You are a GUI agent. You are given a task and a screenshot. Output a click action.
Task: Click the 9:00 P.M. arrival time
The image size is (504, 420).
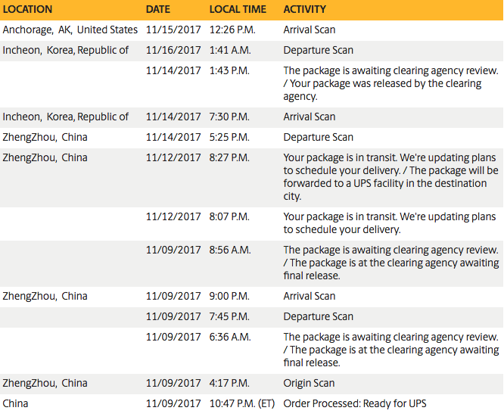coord(230,297)
